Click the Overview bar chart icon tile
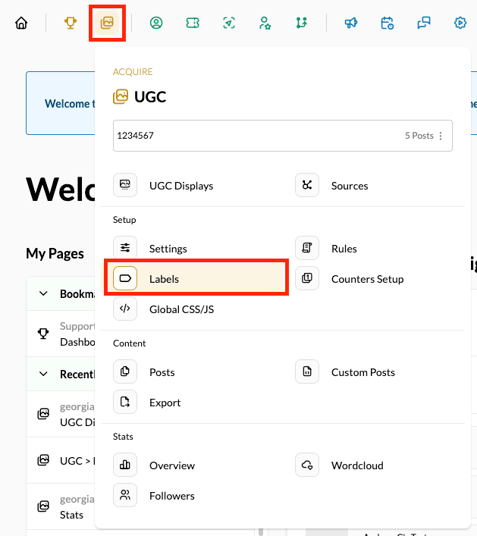Screen dimensions: 477x536 coord(125,465)
